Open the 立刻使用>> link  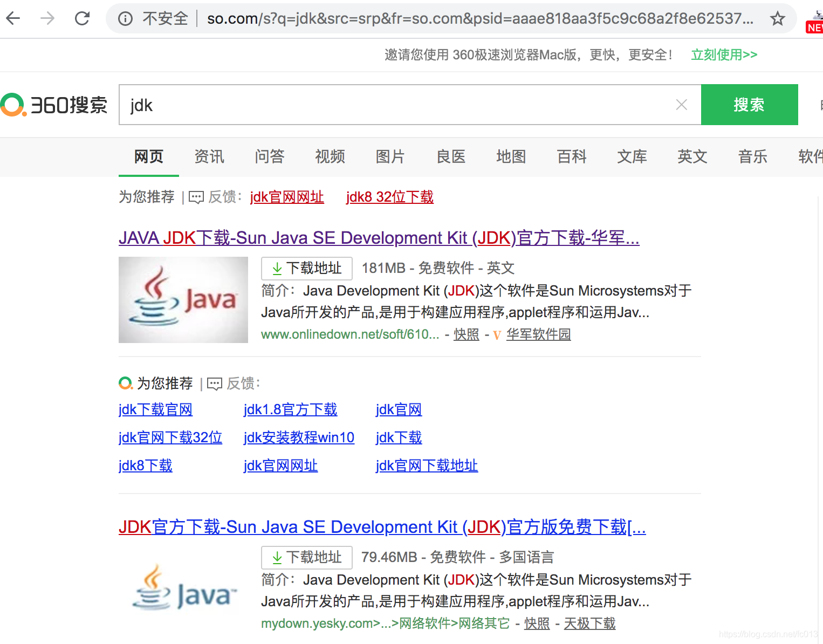click(724, 54)
